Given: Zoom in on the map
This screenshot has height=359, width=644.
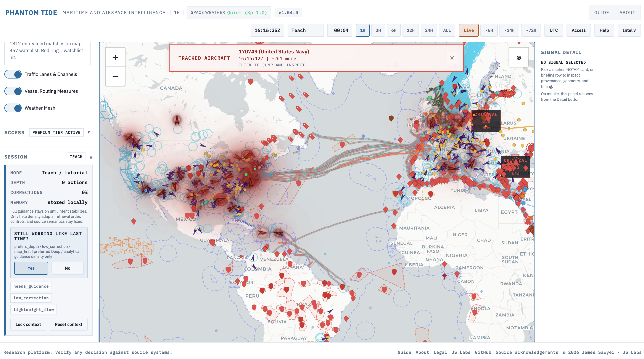Looking at the screenshot, I should coord(115,57).
